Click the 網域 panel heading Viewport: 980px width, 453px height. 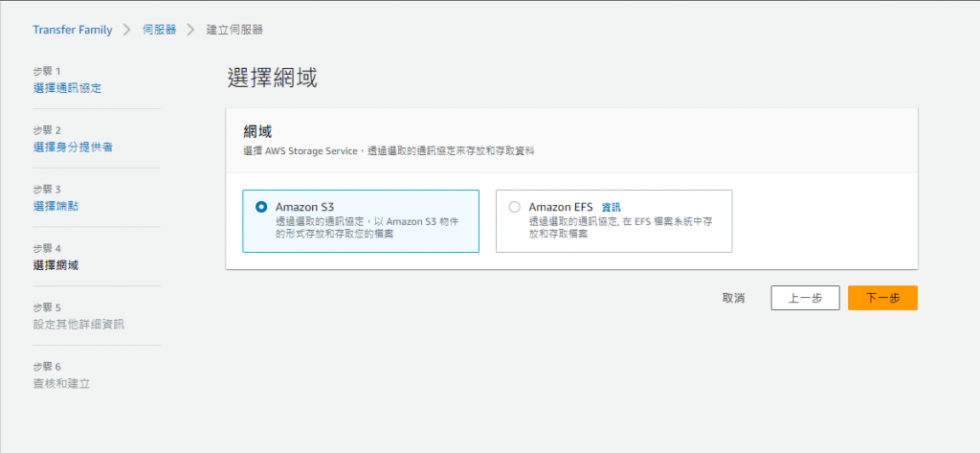257,132
